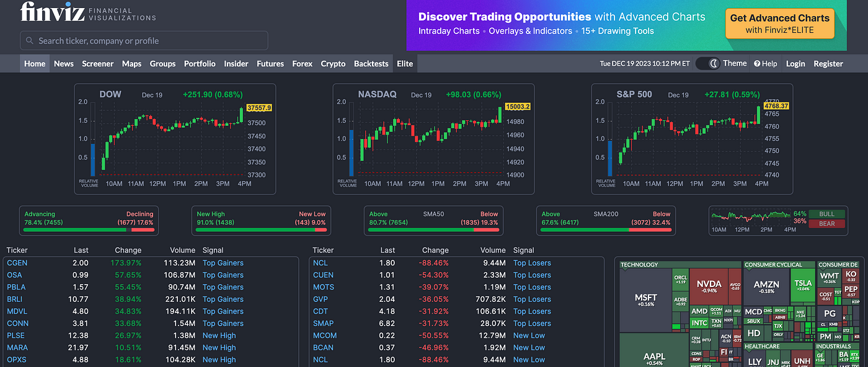Click the WMT tile in heatmap

click(x=830, y=277)
